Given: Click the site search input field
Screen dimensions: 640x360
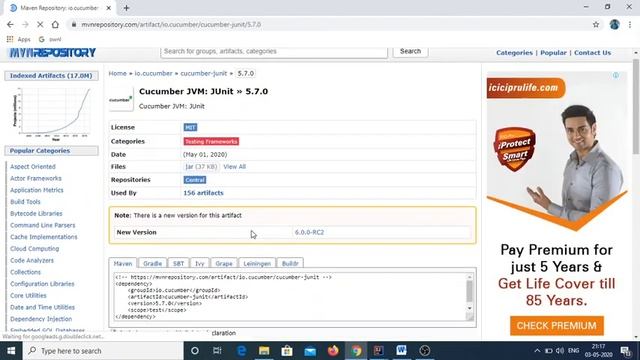Looking at the screenshot, I should (x=274, y=51).
